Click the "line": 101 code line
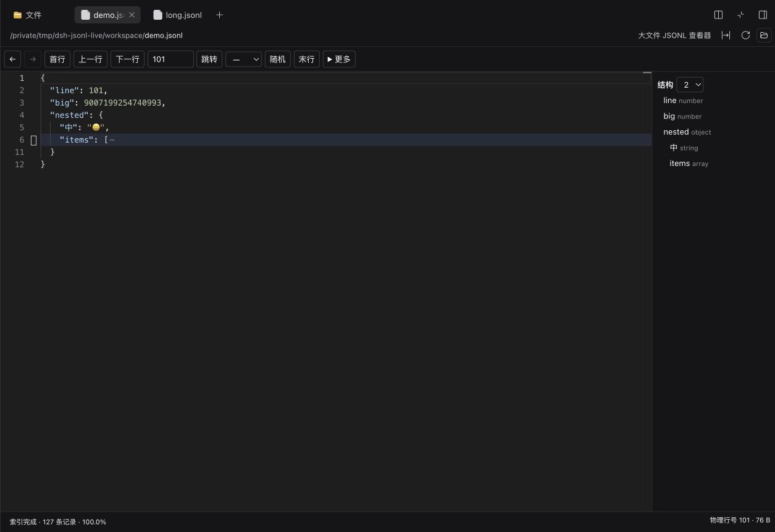 click(79, 90)
